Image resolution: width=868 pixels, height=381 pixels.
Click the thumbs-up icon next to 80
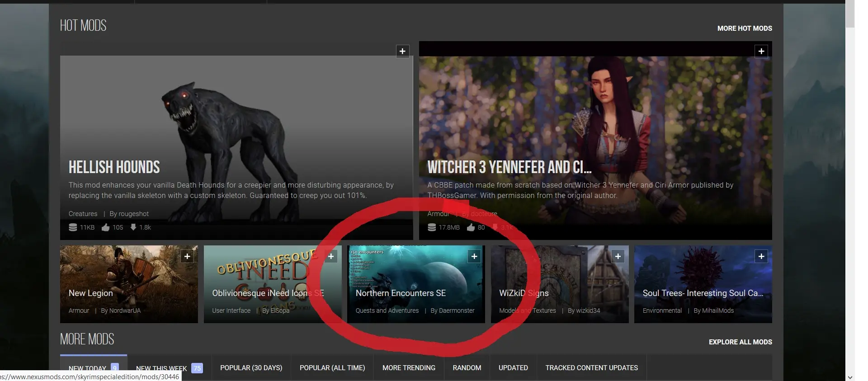471,227
